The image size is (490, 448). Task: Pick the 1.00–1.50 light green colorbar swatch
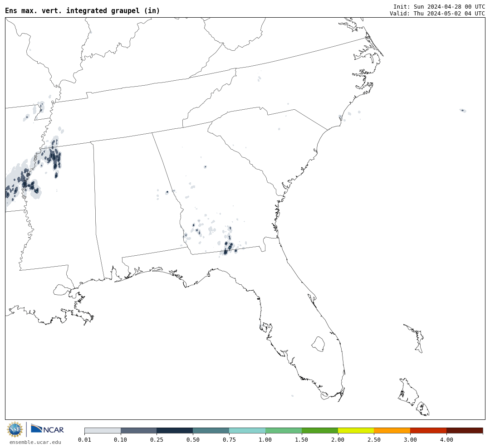click(x=284, y=430)
